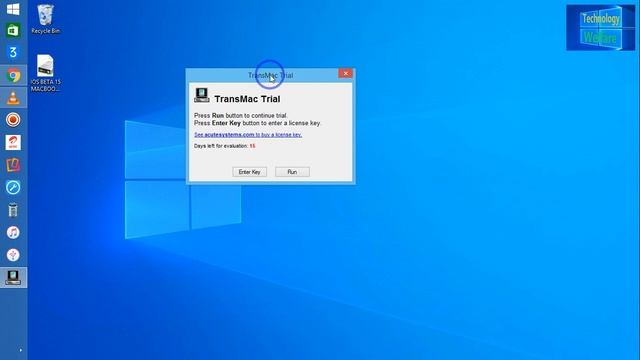Open Google Chrome from the taskbar
Image resolution: width=640 pixels, height=360 pixels.
(13, 76)
